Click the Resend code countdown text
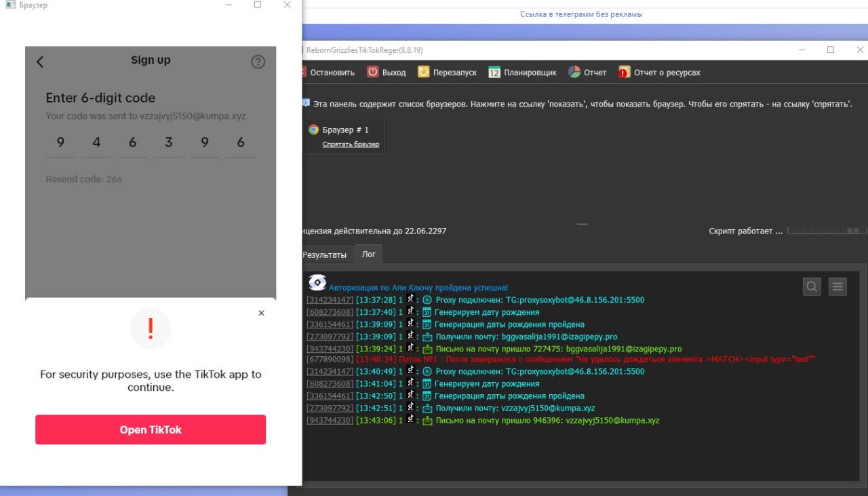The width and height of the screenshot is (868, 496). pyautogui.click(x=83, y=179)
